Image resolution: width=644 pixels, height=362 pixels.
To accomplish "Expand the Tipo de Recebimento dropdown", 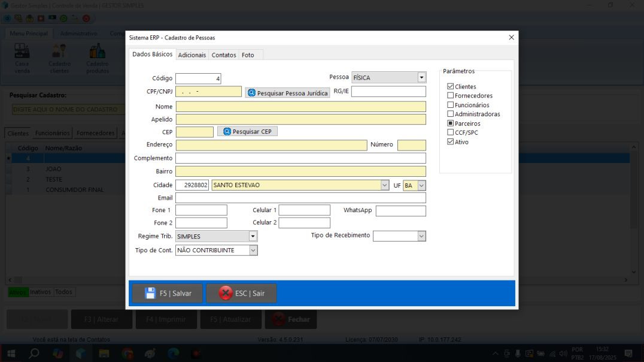I will pos(421,236).
